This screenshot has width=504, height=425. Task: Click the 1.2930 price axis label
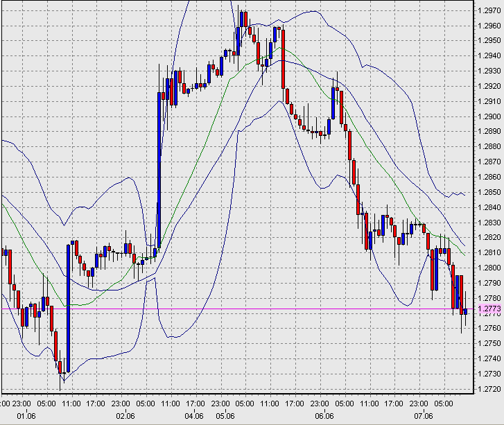(x=489, y=71)
